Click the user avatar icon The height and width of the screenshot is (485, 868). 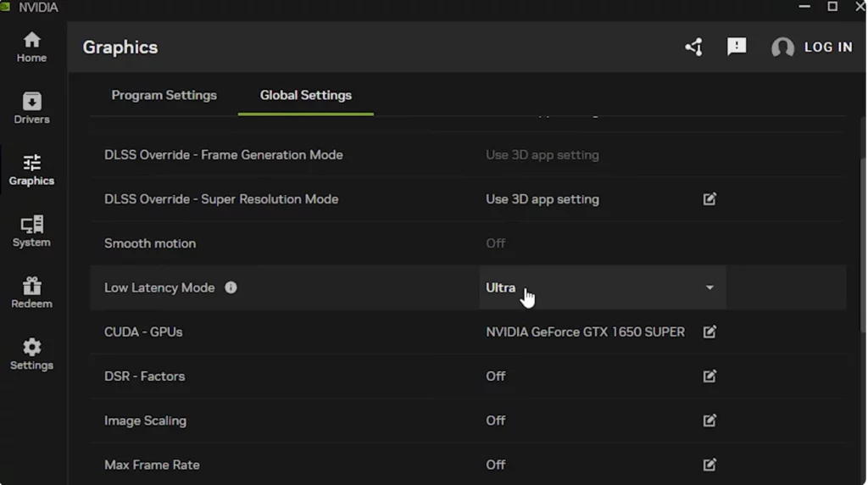[782, 47]
